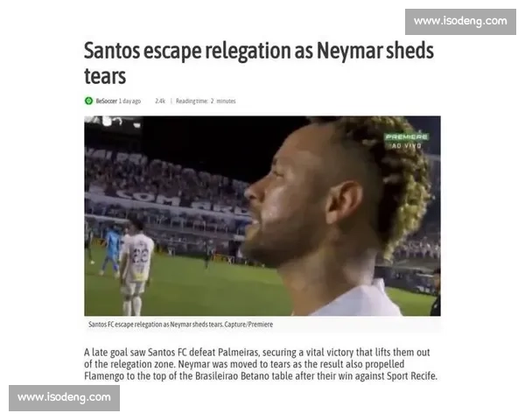Click the bottom-left www.isodeng.com watermark
525x420 pixels.
(x=64, y=397)
